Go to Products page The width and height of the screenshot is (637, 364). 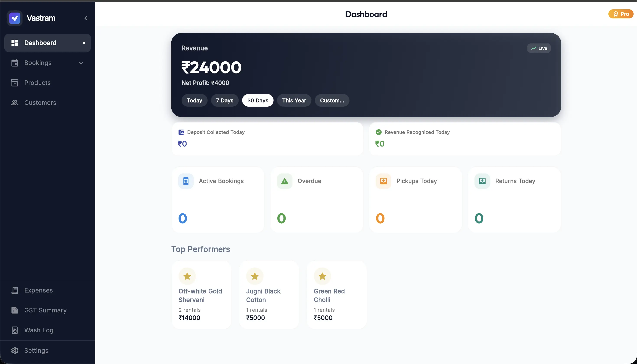click(47, 83)
